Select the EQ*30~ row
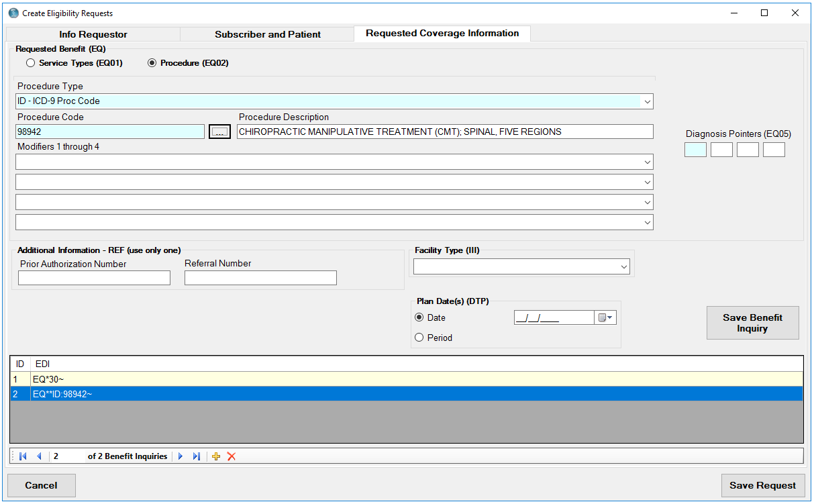814x504 pixels. (407, 379)
